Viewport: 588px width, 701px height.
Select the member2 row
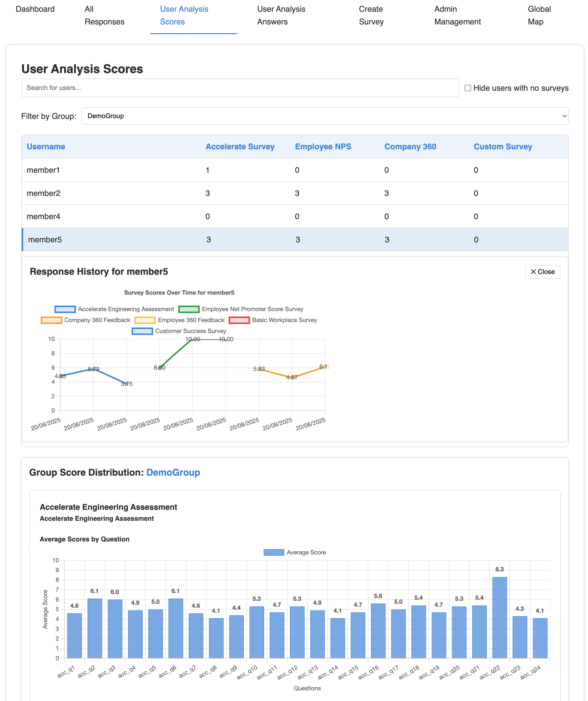point(134,193)
